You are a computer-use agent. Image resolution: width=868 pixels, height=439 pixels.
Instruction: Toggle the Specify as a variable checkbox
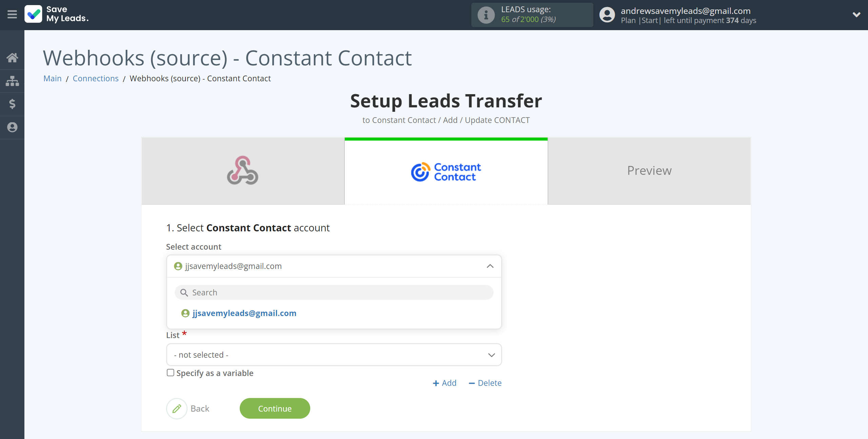tap(170, 372)
